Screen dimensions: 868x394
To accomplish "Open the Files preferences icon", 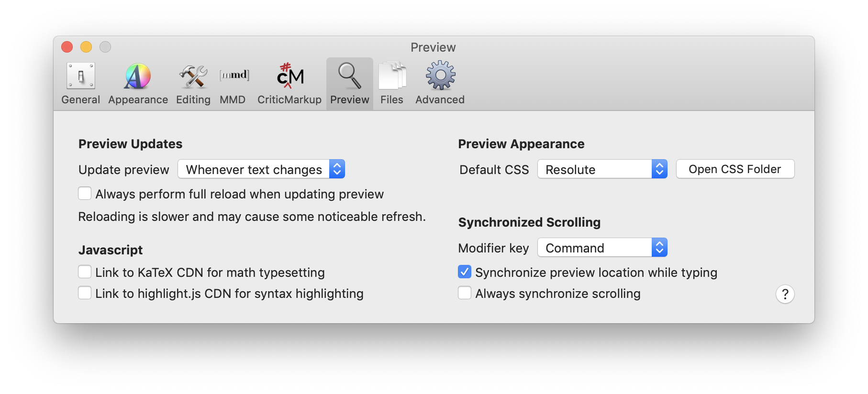I will [x=392, y=77].
